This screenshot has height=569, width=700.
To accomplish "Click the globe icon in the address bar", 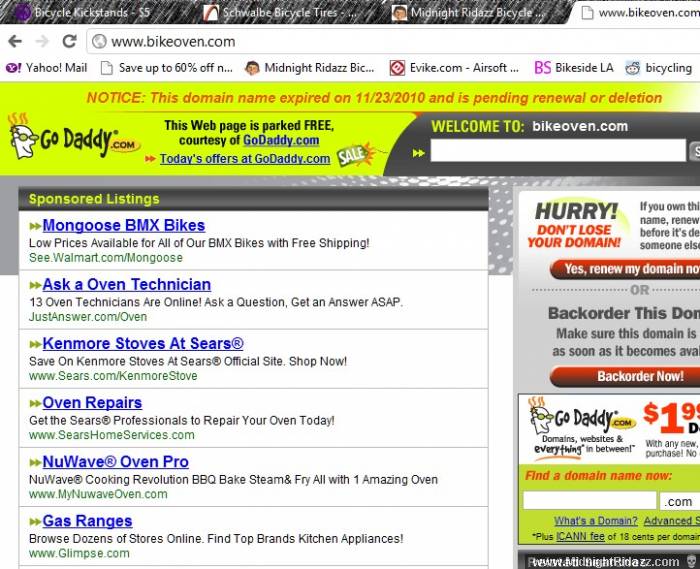I will click(x=99, y=42).
